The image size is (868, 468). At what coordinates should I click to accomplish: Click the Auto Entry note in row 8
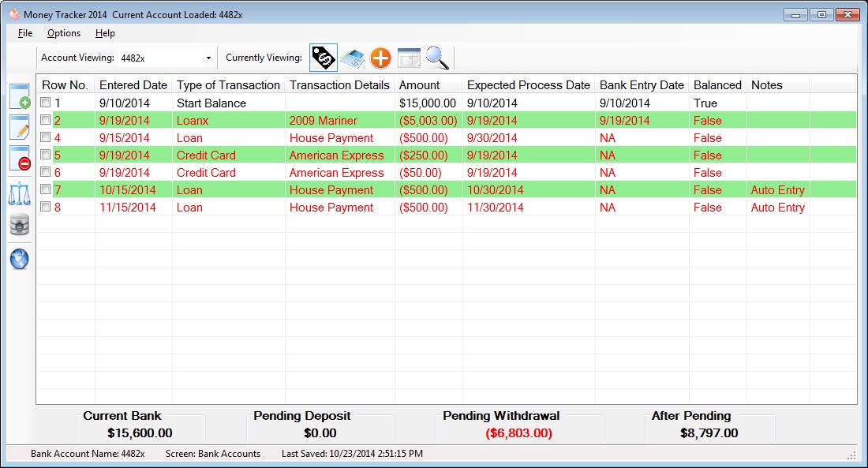click(x=777, y=207)
